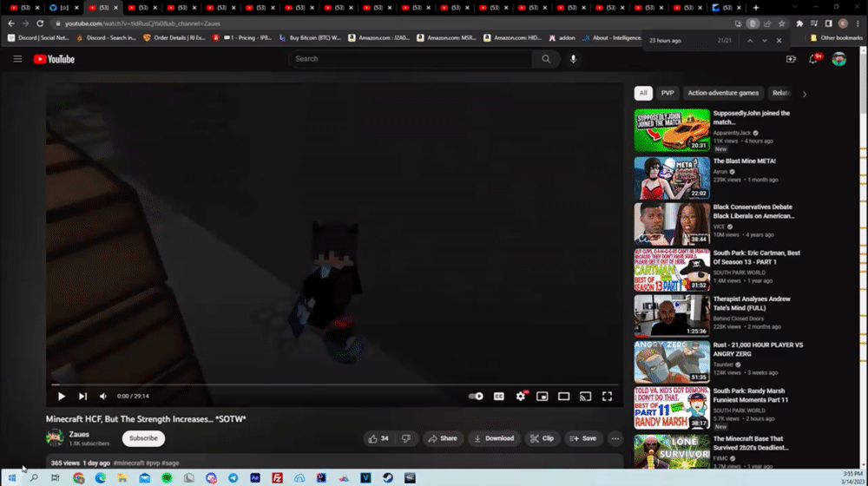Open South Park Eric Cartman video
The width and height of the screenshot is (868, 486).
(672, 270)
